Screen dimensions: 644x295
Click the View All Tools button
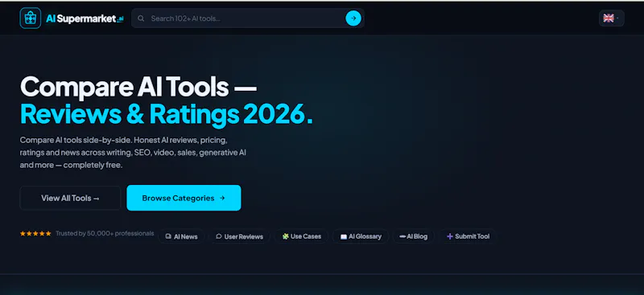(x=70, y=199)
